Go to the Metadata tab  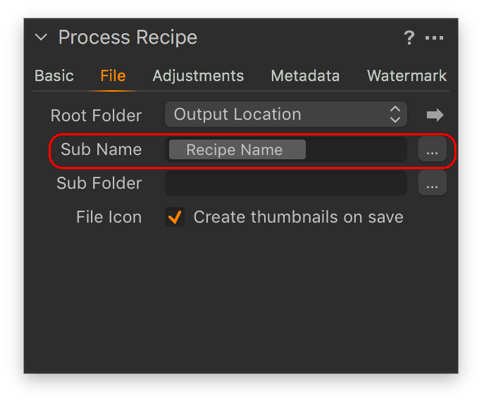pos(305,76)
